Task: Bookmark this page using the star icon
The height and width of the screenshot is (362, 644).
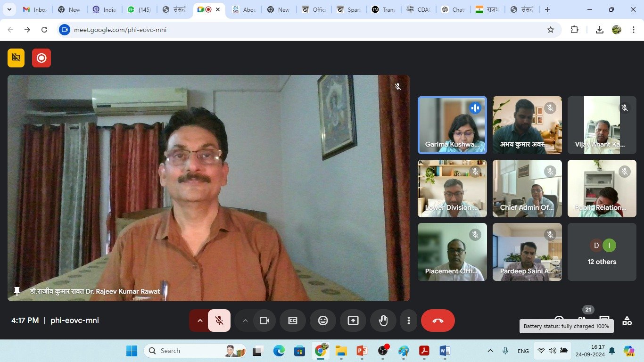Action: [x=550, y=30]
